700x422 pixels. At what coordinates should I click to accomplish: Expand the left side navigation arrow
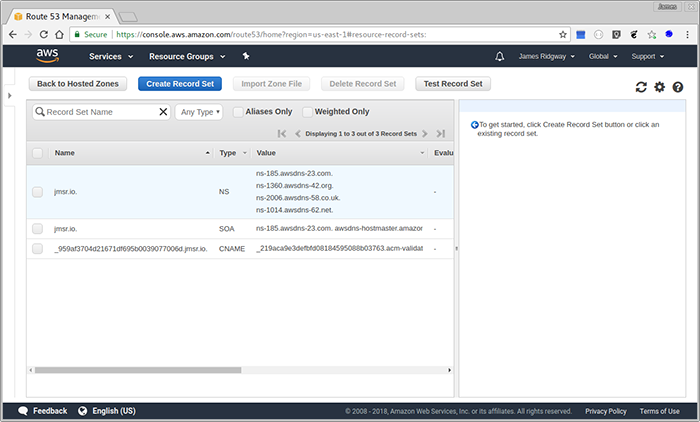click(9, 96)
